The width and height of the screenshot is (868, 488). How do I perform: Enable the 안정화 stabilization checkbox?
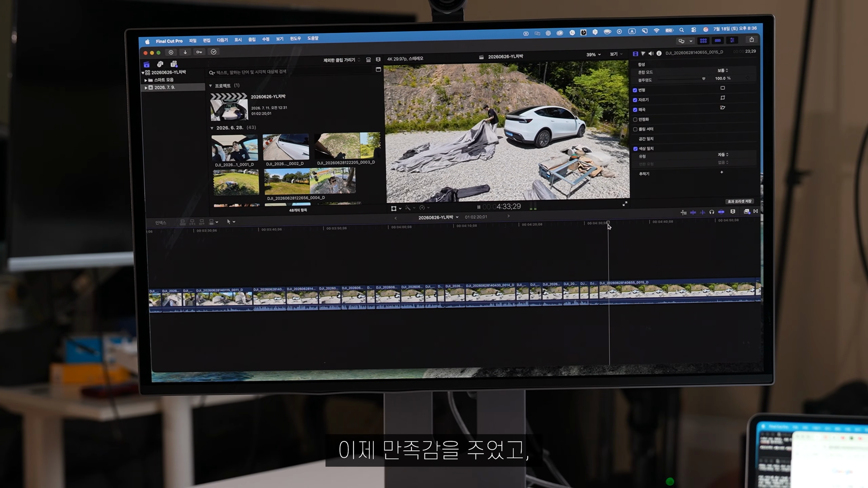pos(635,120)
